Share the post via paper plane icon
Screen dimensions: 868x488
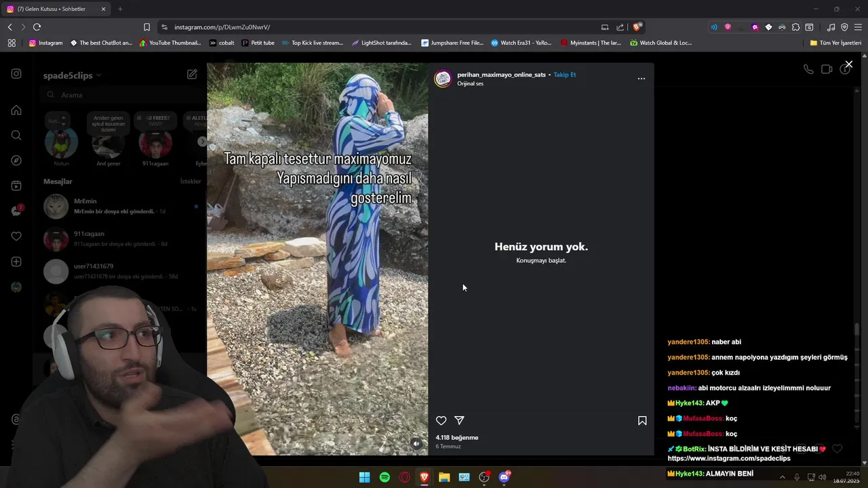point(459,420)
